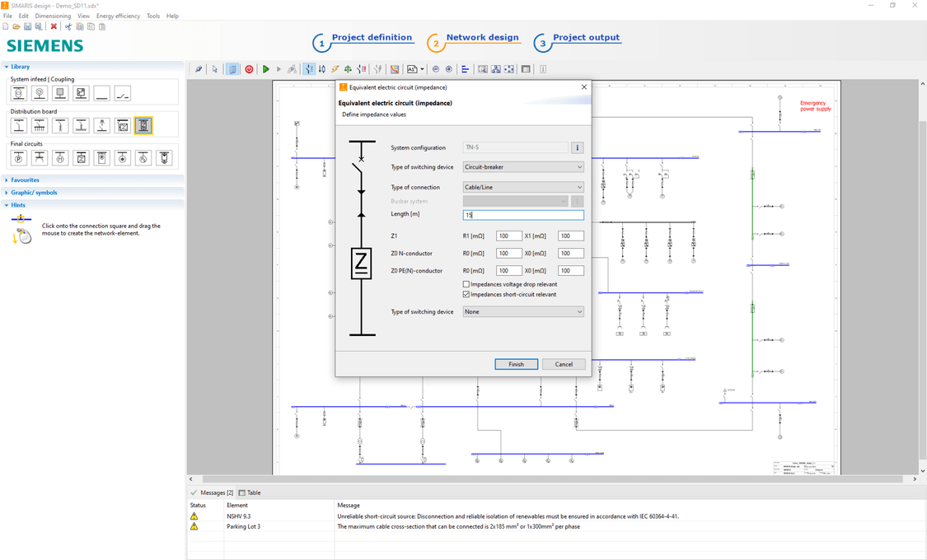Select the pump final circuit icon
Viewport: 927px width, 560px height.
coord(18,157)
